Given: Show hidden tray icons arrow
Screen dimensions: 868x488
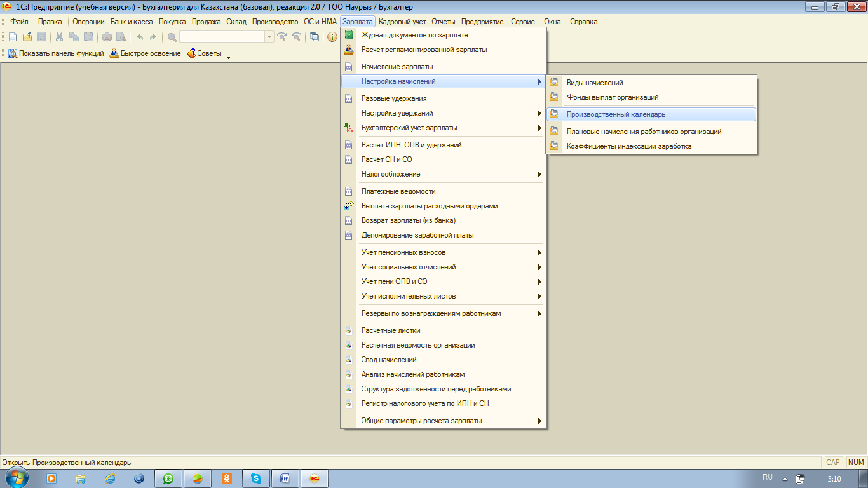Looking at the screenshot, I should pos(785,479).
